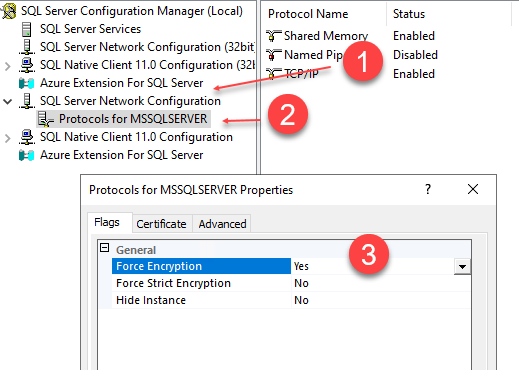Click the expanded SQL Server Network Configuration icon
The width and height of the screenshot is (519, 370).
click(27, 101)
